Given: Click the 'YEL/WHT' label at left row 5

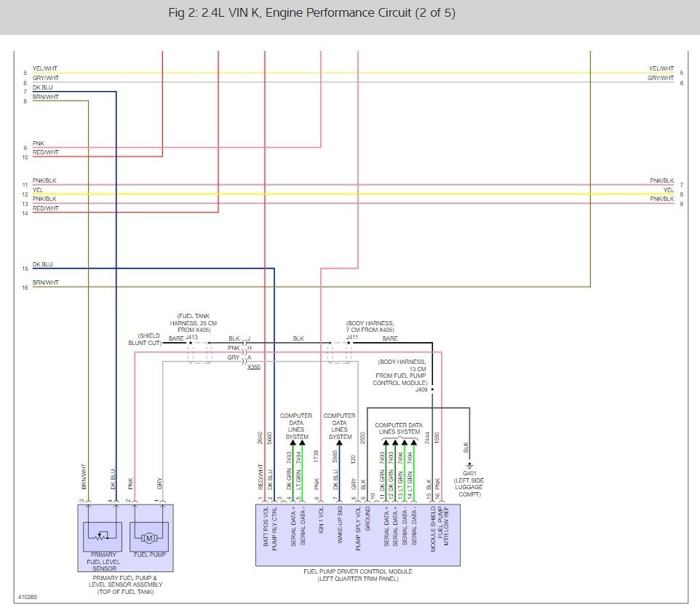Looking at the screenshot, I should click(44, 68).
